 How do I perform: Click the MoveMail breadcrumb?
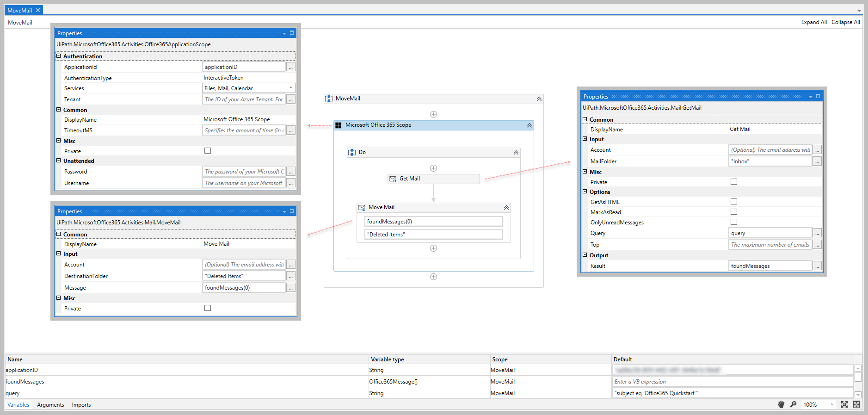(x=20, y=23)
